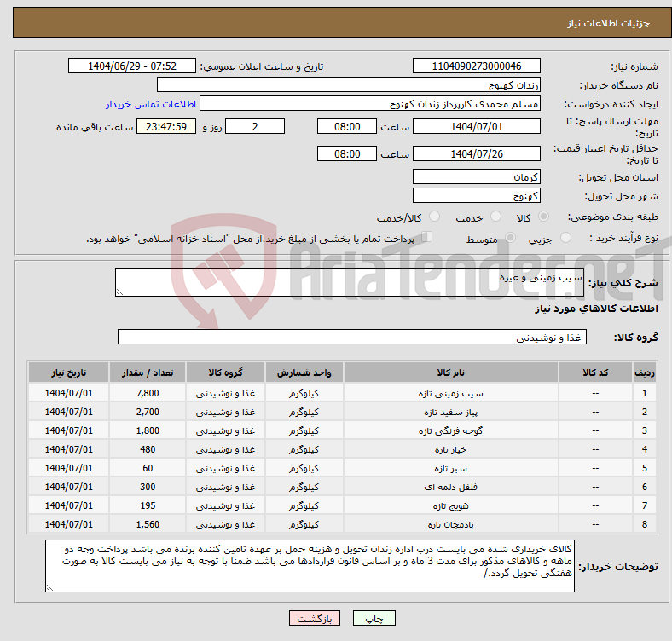Click the delivery city field کهنوج
Image resolution: width=672 pixels, height=641 pixels.
(x=476, y=195)
